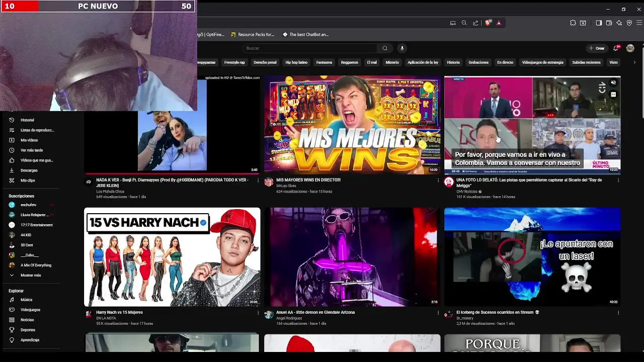Open MrLujo Slots channel link

(286, 186)
